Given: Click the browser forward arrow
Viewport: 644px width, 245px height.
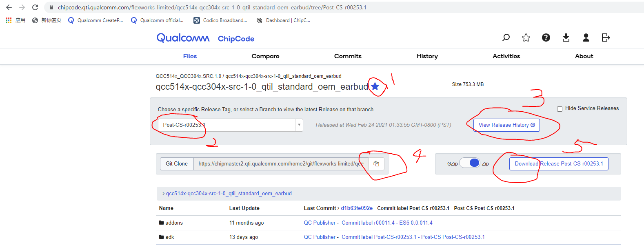Looking at the screenshot, I should 22,7.
